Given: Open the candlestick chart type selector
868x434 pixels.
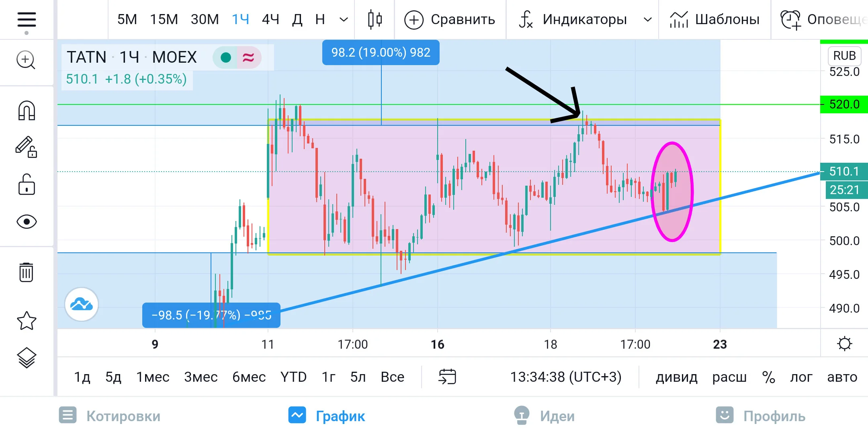Looking at the screenshot, I should [x=375, y=19].
